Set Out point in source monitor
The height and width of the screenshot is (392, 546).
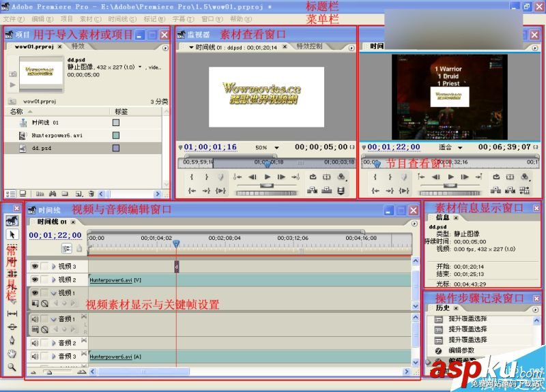(x=207, y=177)
